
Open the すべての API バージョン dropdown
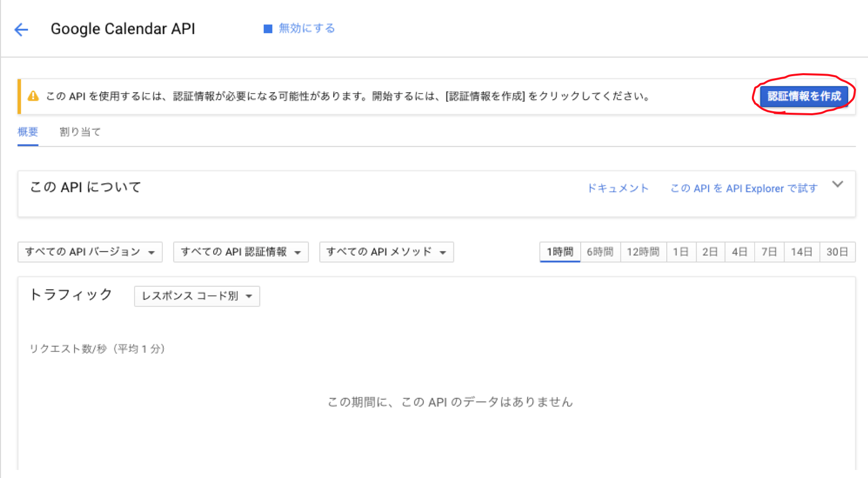(x=90, y=252)
